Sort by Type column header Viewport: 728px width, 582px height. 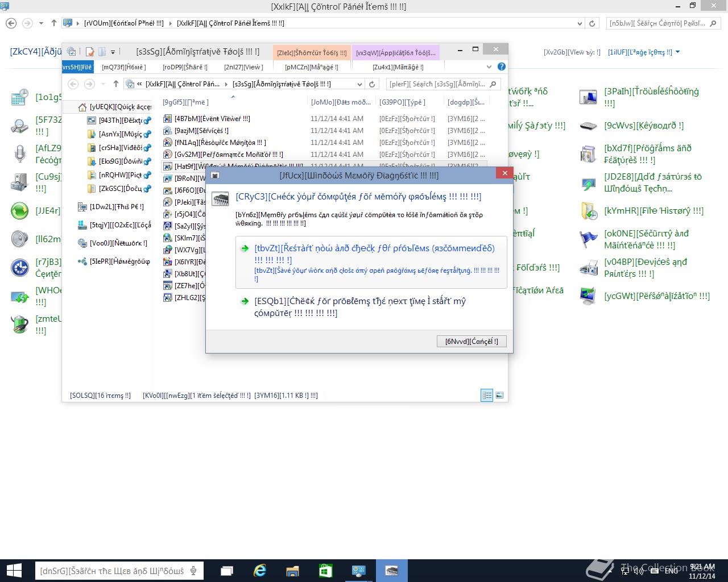coord(409,102)
